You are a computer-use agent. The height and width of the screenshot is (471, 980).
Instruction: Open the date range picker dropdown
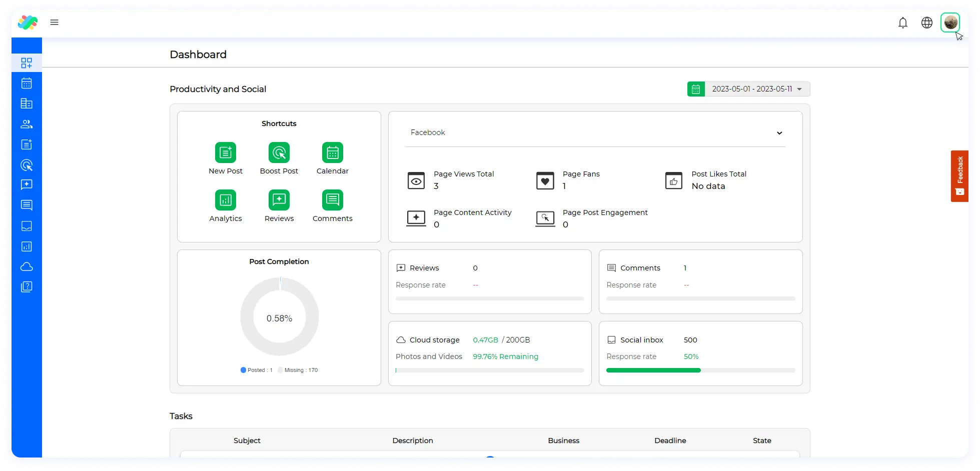(757, 89)
